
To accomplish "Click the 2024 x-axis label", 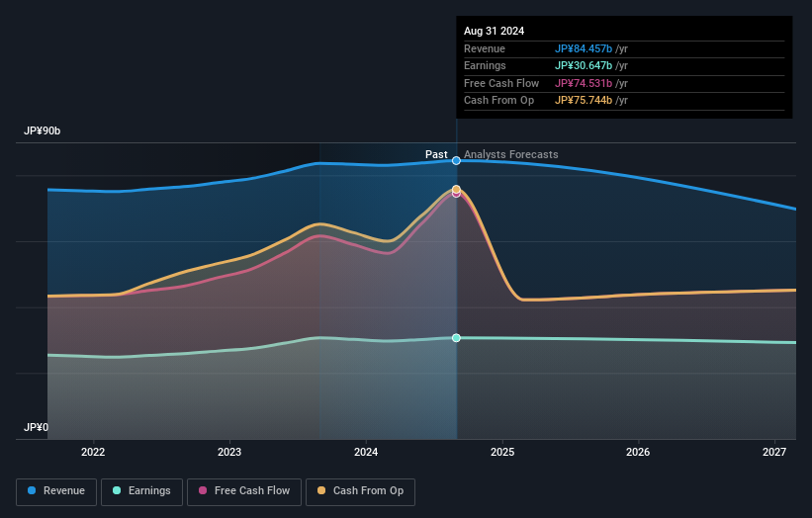I will (366, 452).
